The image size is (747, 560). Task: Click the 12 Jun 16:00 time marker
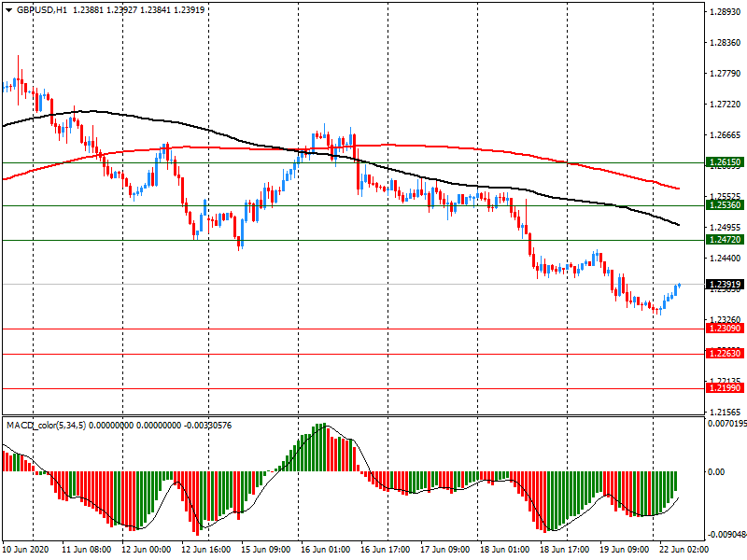tap(206, 551)
